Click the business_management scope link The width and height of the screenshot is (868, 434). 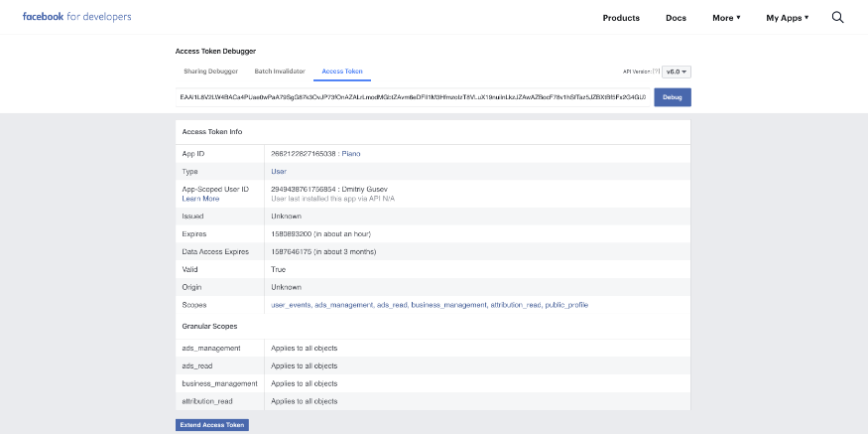(449, 305)
